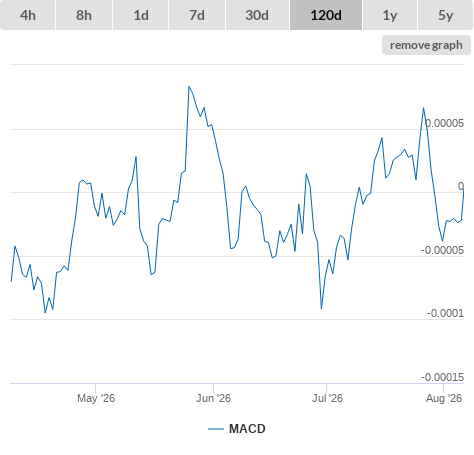The image size is (474, 455).
Task: Click the lowest MACD trough near July
Action: pos(321,308)
